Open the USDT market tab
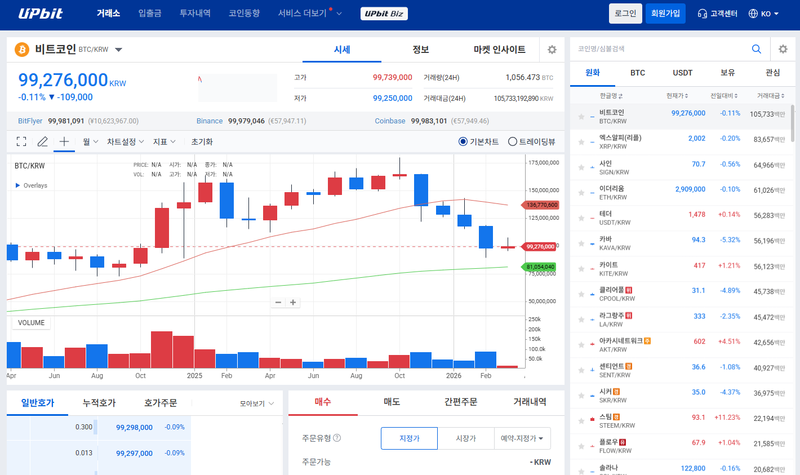The height and width of the screenshot is (475, 800). 683,73
